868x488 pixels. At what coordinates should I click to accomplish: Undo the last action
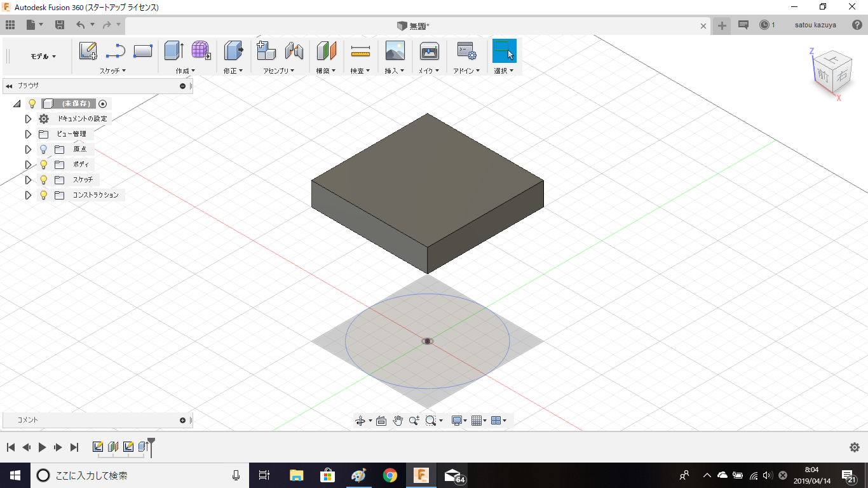point(80,25)
